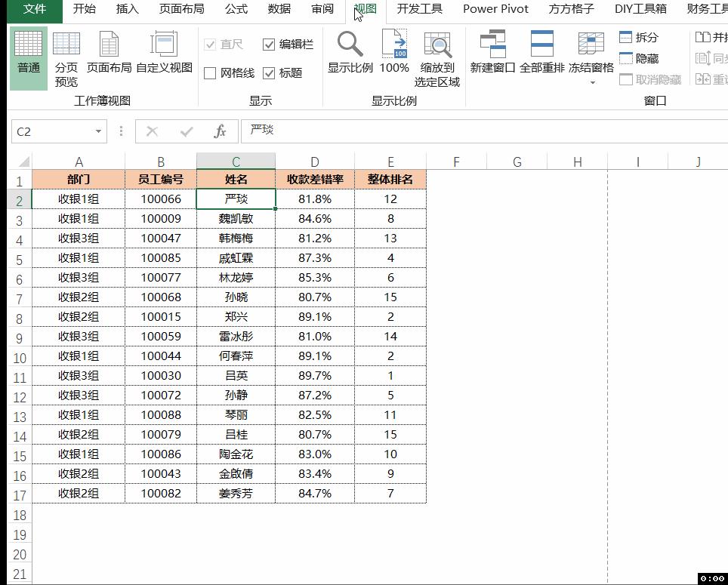Open the 开发工具 developer tab
This screenshot has height=585, width=728.
(419, 9)
